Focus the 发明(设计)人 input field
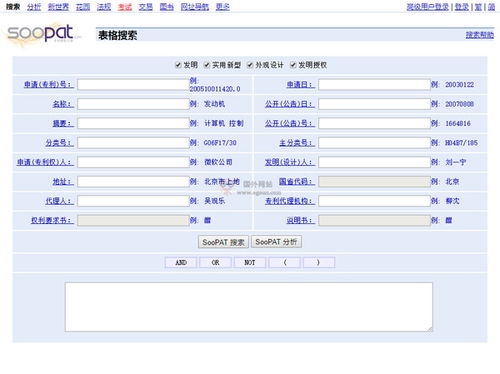The image size is (500, 374). (x=374, y=162)
